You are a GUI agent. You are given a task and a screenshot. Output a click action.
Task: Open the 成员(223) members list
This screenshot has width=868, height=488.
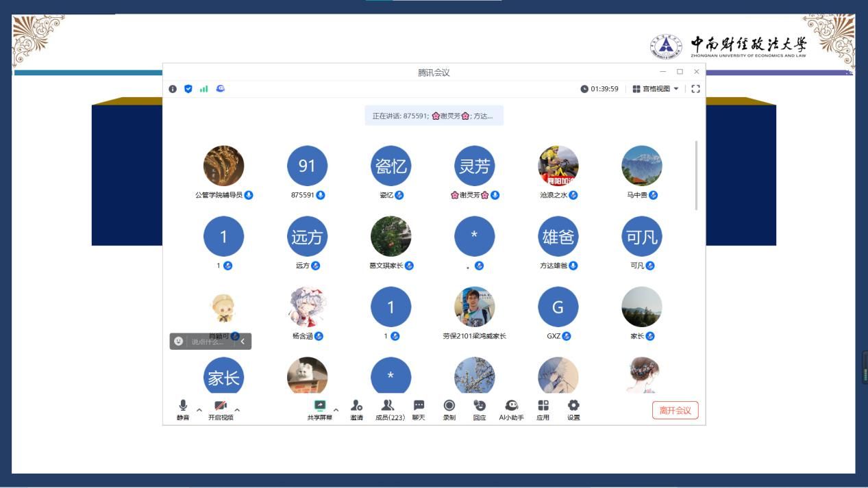click(389, 409)
